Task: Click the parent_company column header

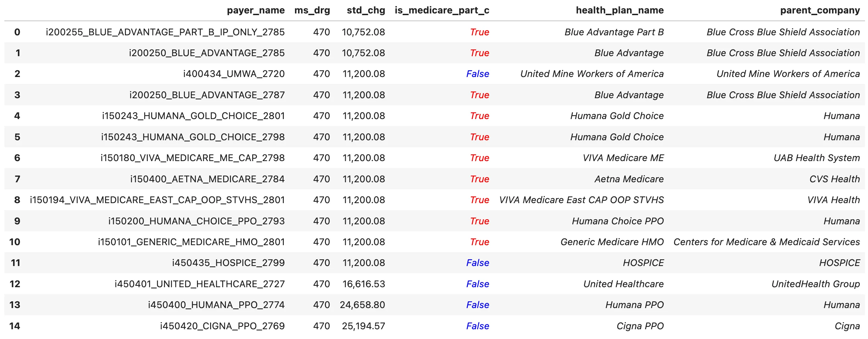Action: [x=820, y=10]
